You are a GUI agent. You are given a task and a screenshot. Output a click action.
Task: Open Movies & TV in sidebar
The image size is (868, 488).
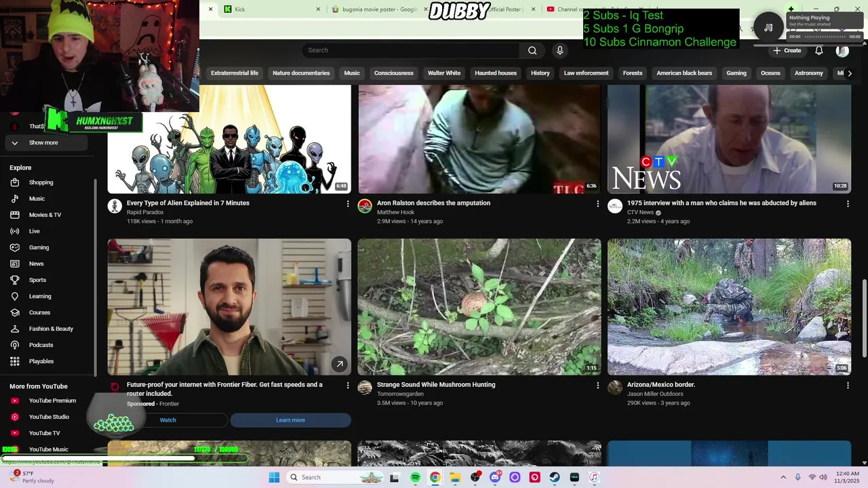[x=47, y=215]
